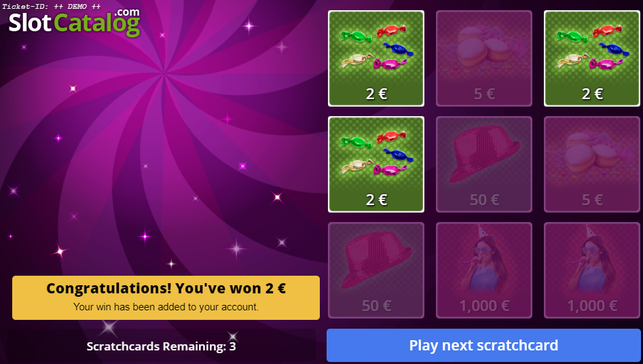Click the faded donuts 5 € card in middle row
Screen dimensions: 643x364
[x=592, y=164]
